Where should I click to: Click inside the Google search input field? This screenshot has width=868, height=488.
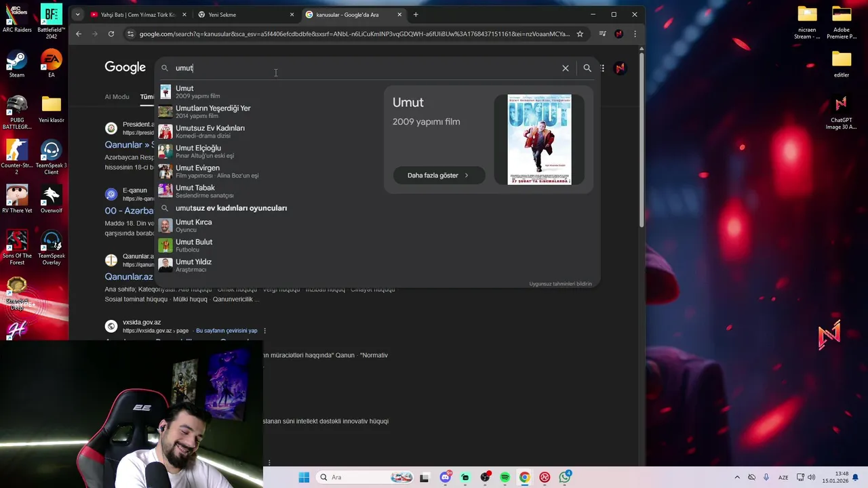coord(366,68)
